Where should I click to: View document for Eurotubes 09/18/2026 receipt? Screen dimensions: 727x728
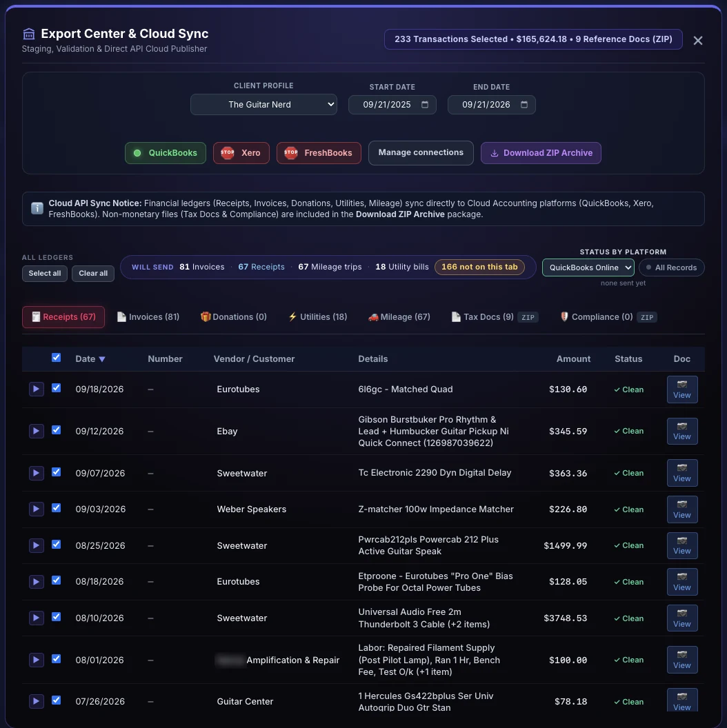point(682,390)
